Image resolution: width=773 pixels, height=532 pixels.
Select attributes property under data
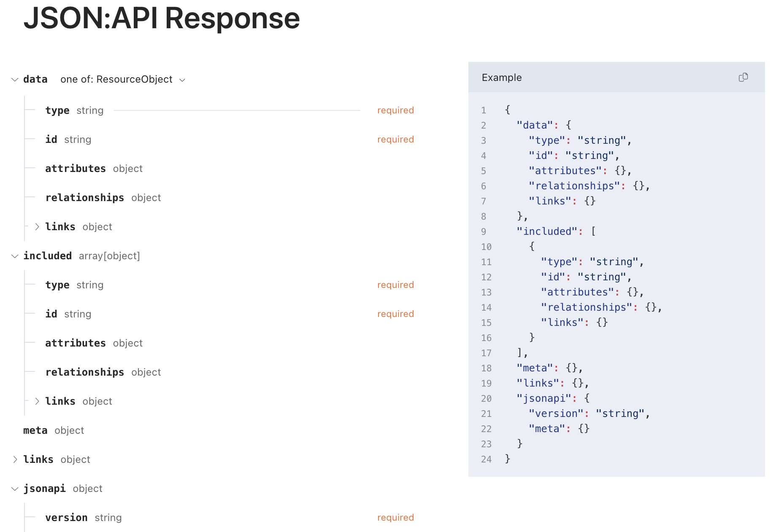(76, 169)
